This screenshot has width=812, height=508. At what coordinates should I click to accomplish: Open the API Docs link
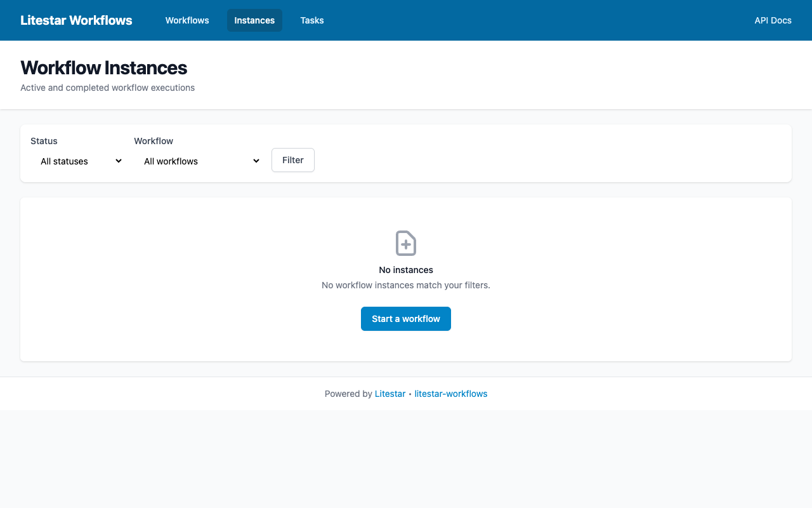tap(773, 20)
